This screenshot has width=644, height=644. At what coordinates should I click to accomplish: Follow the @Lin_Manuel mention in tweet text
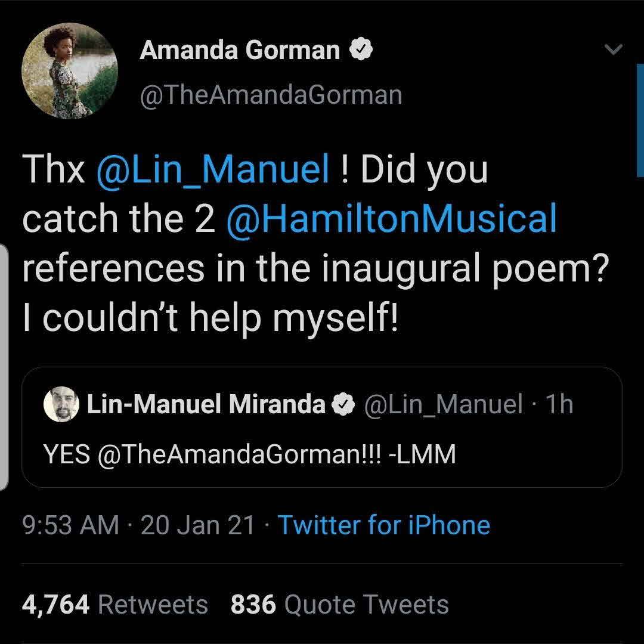pyautogui.click(x=212, y=170)
